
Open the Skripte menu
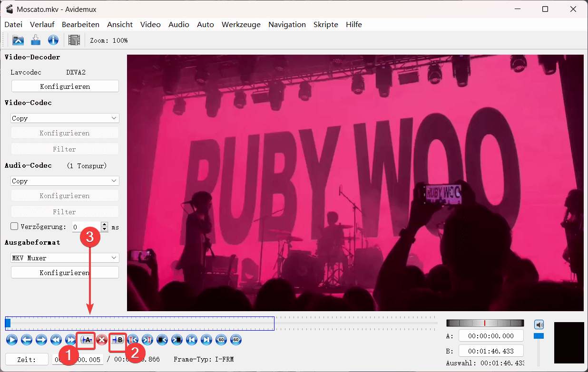point(326,24)
